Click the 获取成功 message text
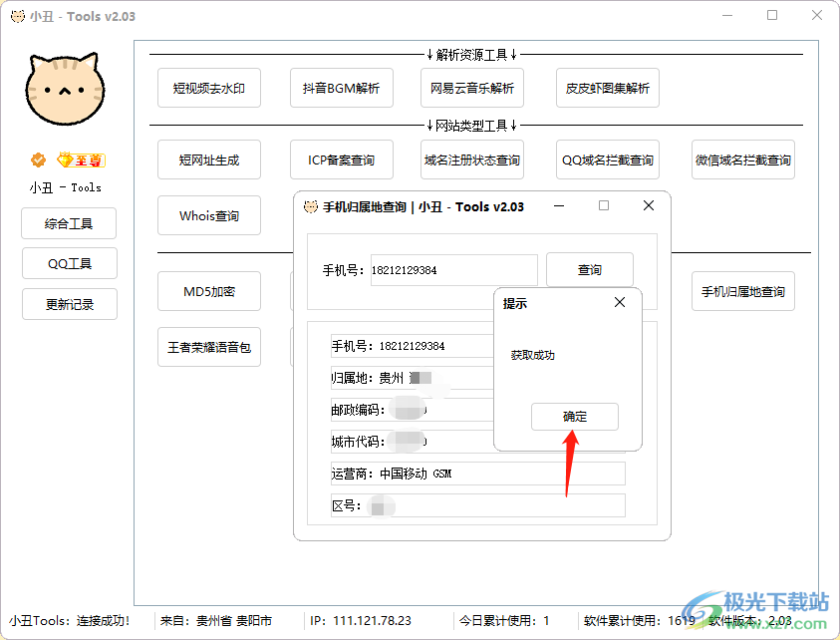840x640 pixels. click(x=532, y=355)
